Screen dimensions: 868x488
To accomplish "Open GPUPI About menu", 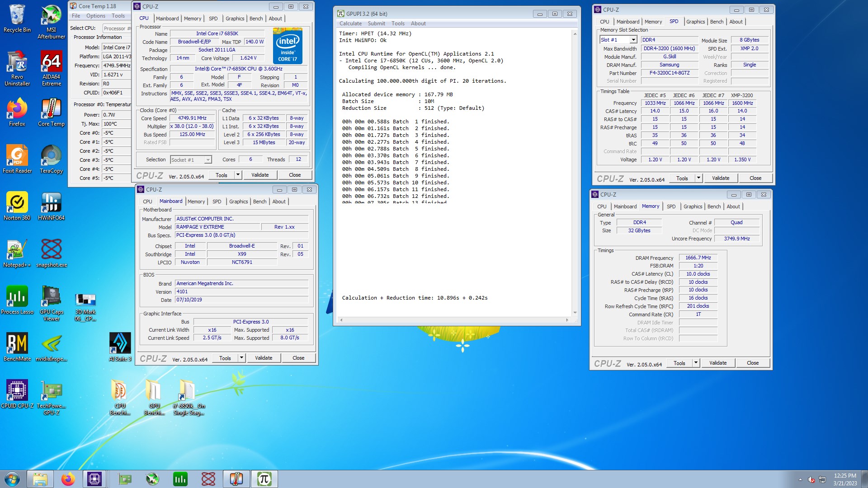I will pos(418,23).
